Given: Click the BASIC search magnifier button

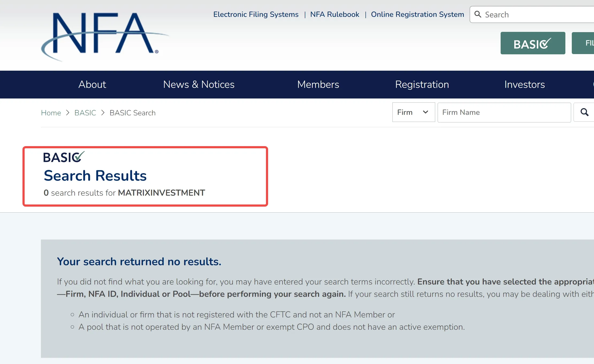Looking at the screenshot, I should [584, 112].
